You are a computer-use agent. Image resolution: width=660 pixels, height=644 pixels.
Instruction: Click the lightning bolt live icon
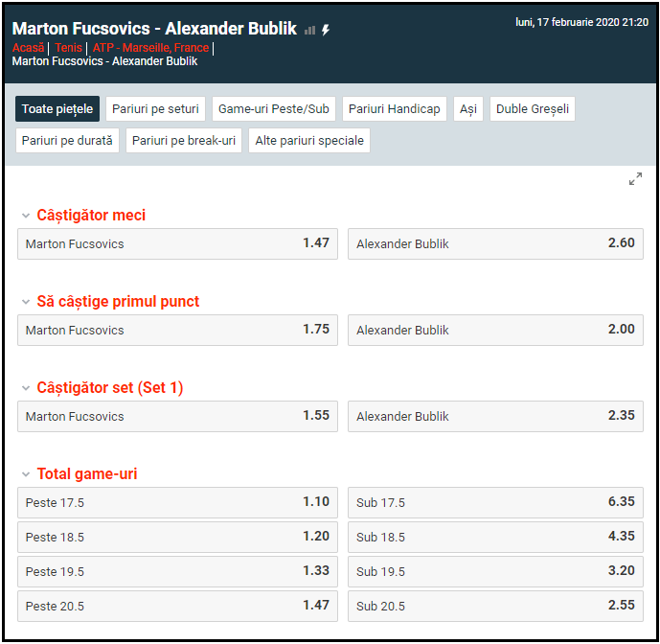[326, 30]
